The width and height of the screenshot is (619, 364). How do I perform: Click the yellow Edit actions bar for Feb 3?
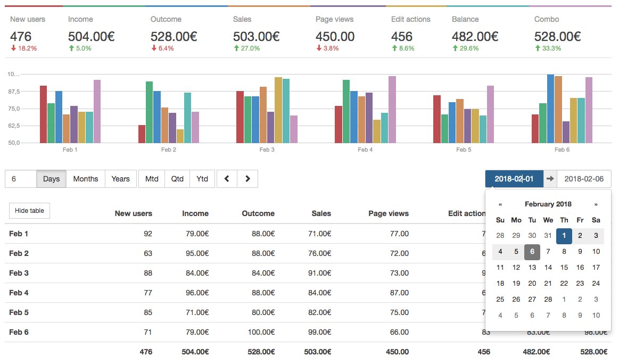click(278, 110)
